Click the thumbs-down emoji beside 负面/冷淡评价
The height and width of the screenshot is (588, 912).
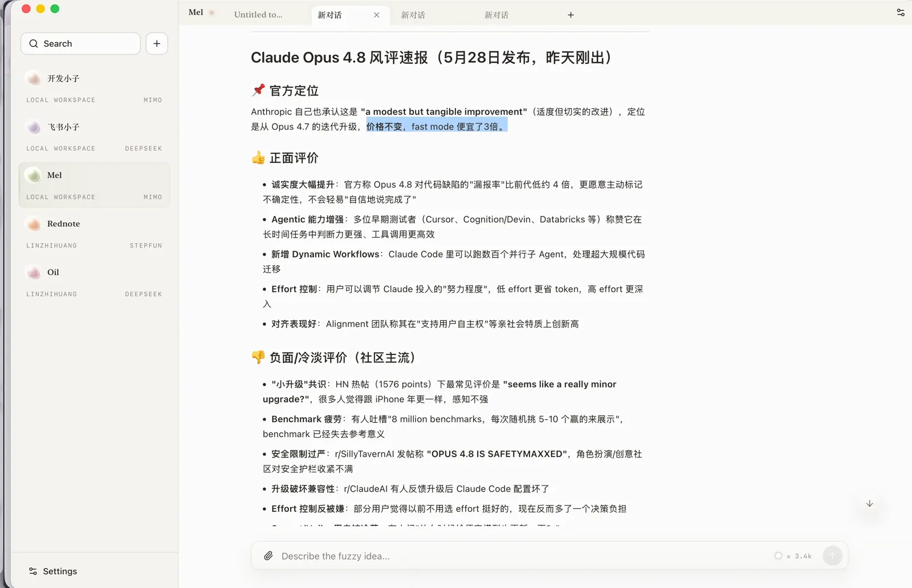coord(258,357)
